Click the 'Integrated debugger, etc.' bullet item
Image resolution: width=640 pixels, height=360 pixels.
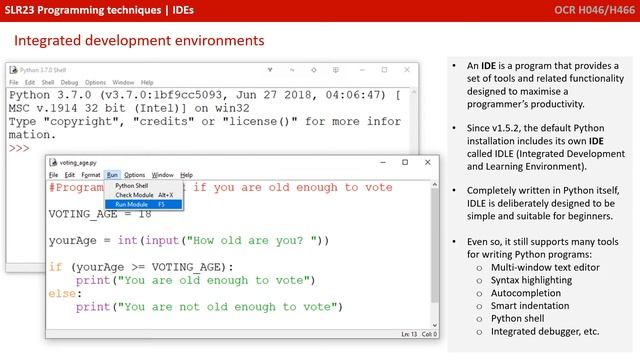[x=545, y=331]
